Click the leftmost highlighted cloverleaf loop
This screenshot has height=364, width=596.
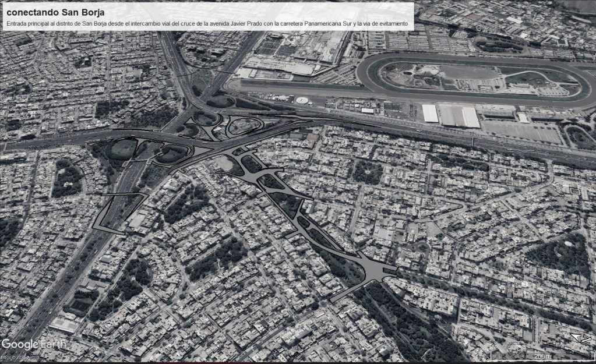coord(122,149)
